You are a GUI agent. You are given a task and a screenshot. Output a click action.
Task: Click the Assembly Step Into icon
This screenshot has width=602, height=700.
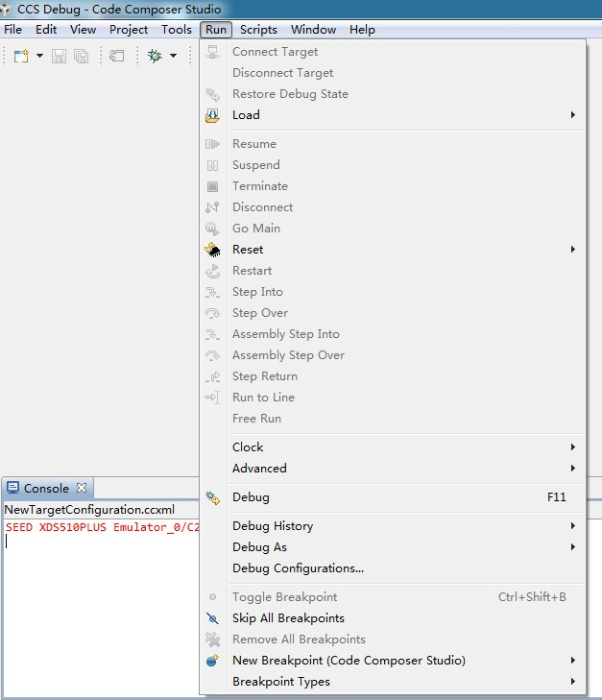pos(212,334)
